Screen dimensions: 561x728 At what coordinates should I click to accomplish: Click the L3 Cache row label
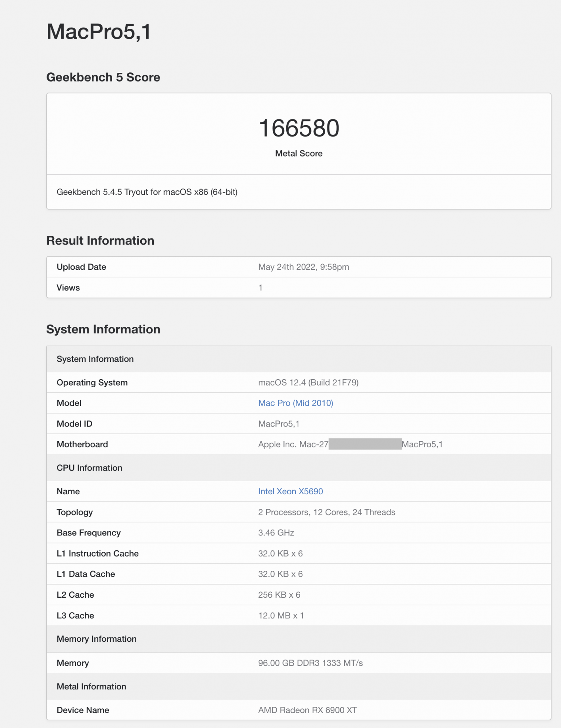[75, 616]
